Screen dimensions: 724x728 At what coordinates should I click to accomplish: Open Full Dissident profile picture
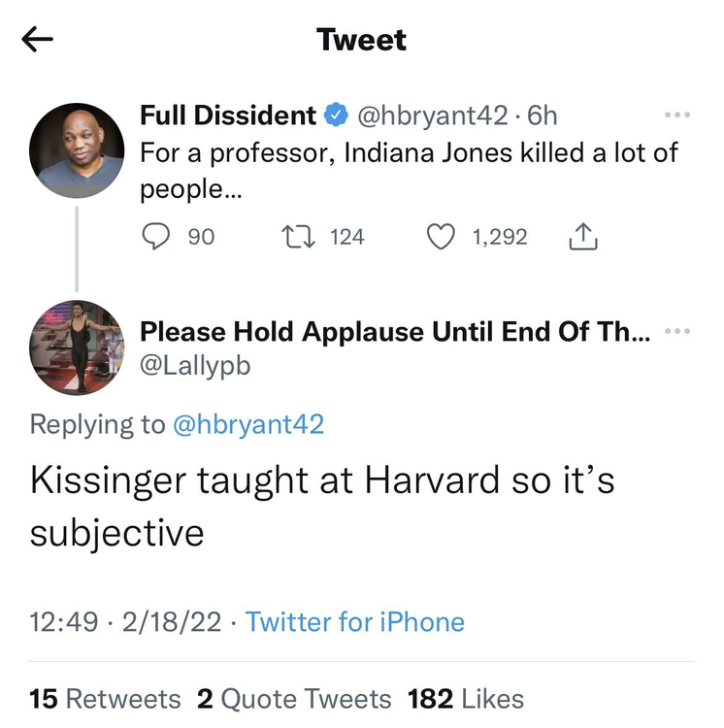point(77,149)
